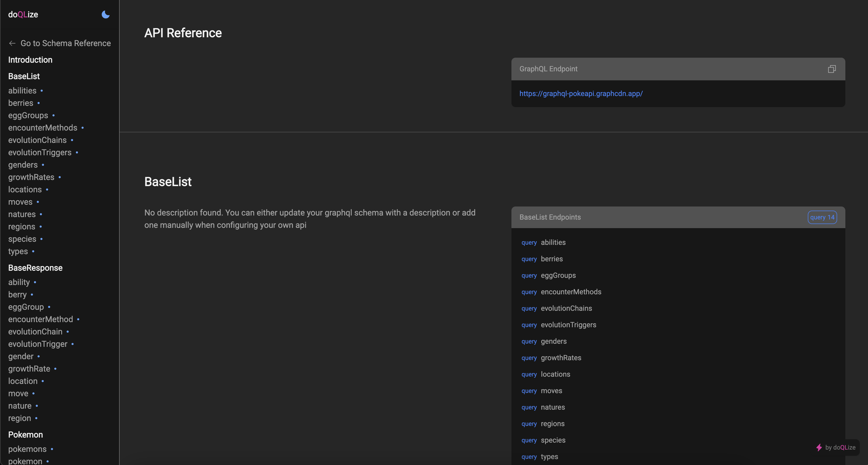Select BaseResponse heading in sidebar

(36, 268)
